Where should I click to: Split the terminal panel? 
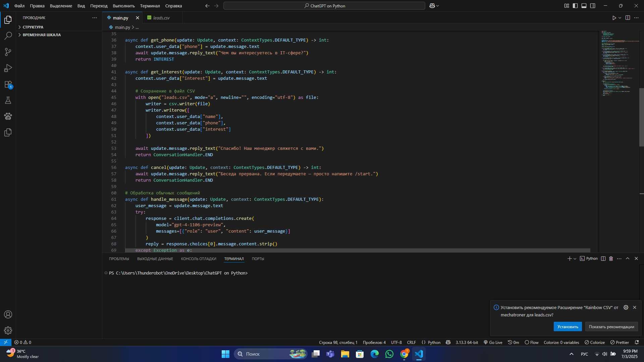click(x=603, y=258)
